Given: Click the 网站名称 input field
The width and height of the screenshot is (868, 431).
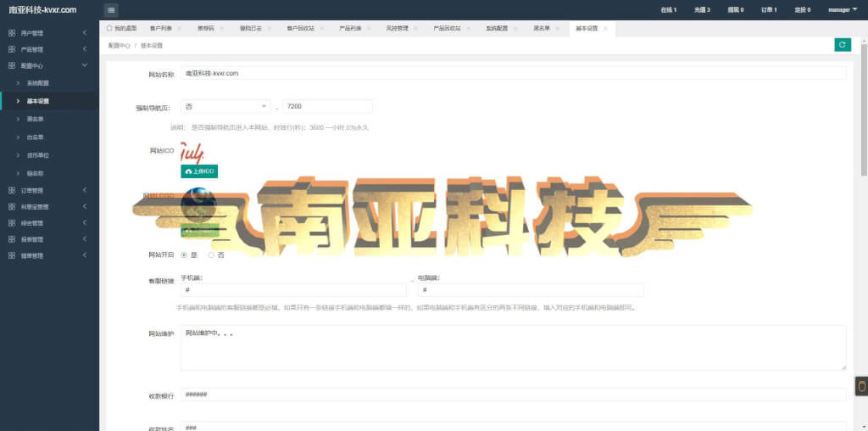Looking at the screenshot, I should [514, 73].
